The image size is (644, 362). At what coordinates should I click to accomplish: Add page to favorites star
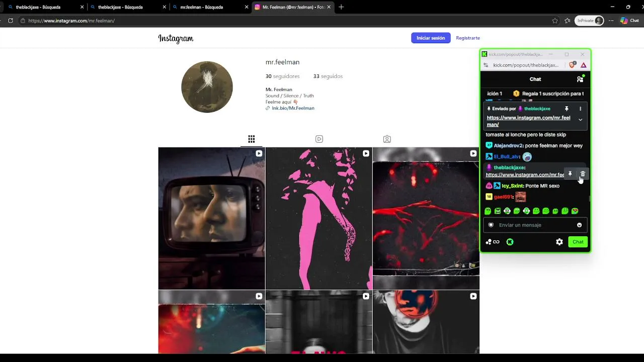[555, 21]
